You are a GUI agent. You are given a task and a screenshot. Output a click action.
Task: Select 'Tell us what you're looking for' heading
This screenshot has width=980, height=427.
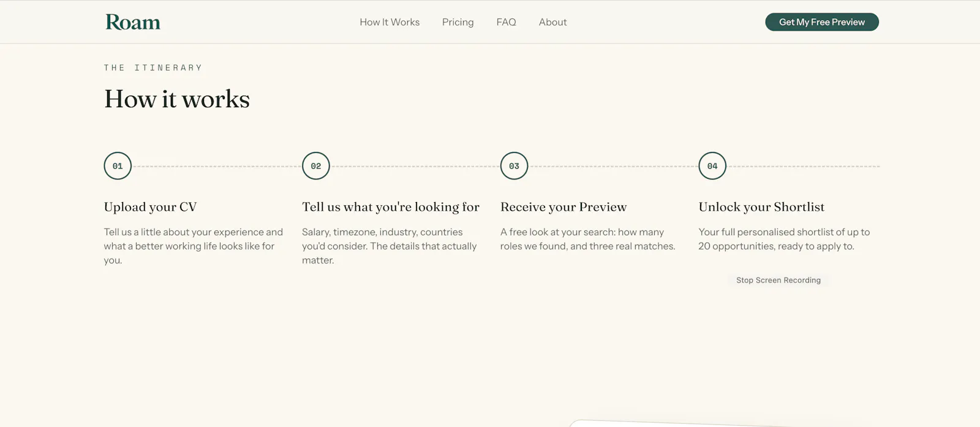click(391, 207)
